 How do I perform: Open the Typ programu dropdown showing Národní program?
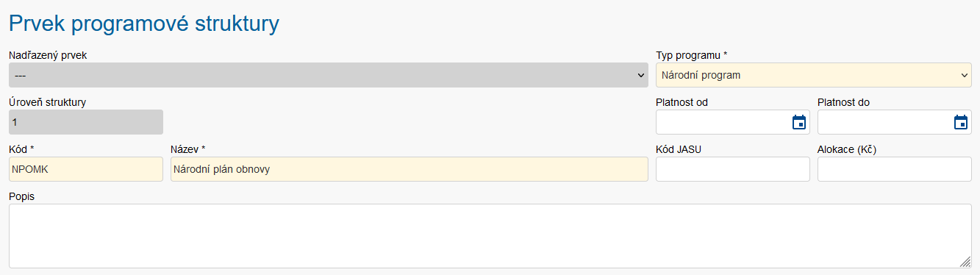tap(814, 75)
